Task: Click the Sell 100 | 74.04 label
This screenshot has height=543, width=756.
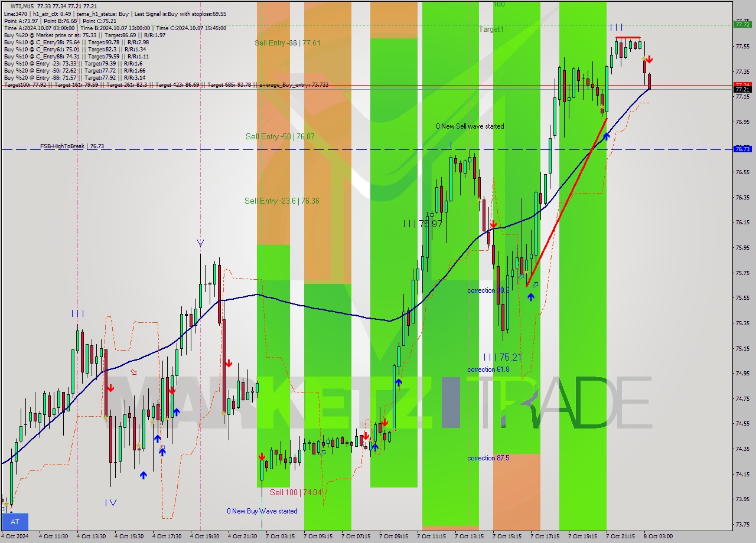Action: [295, 492]
